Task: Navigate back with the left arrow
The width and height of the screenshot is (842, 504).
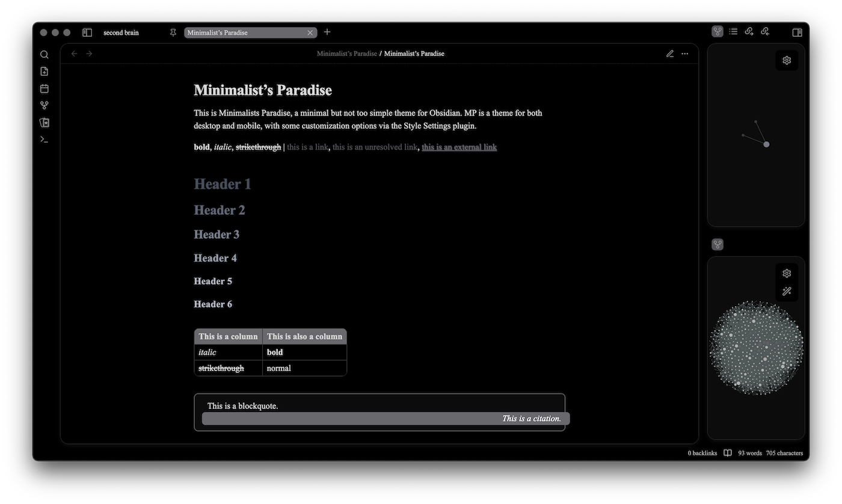Action: [x=75, y=54]
